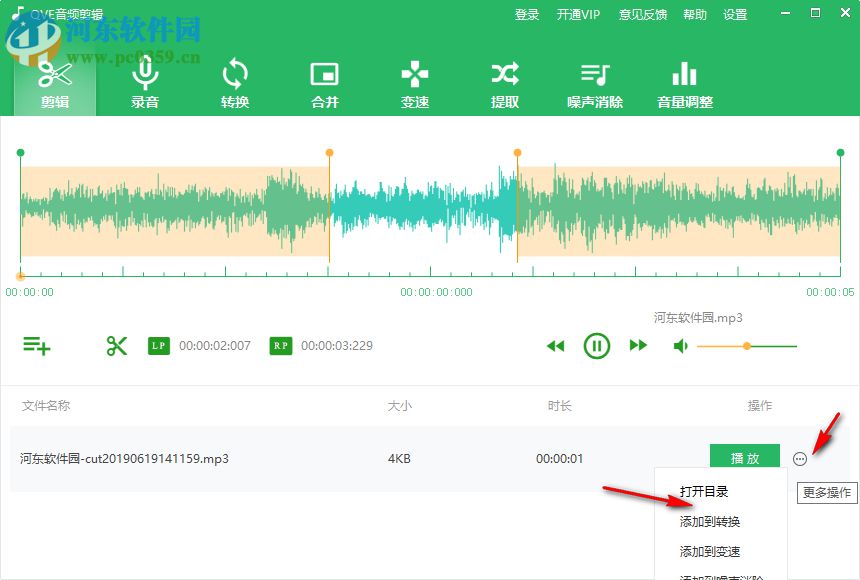The width and height of the screenshot is (860, 580).
Task: Play the 河东软件园-cut mp3 file
Action: pos(744,457)
